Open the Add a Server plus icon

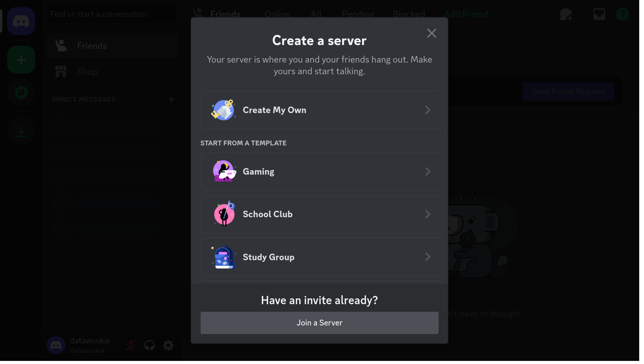tap(21, 59)
